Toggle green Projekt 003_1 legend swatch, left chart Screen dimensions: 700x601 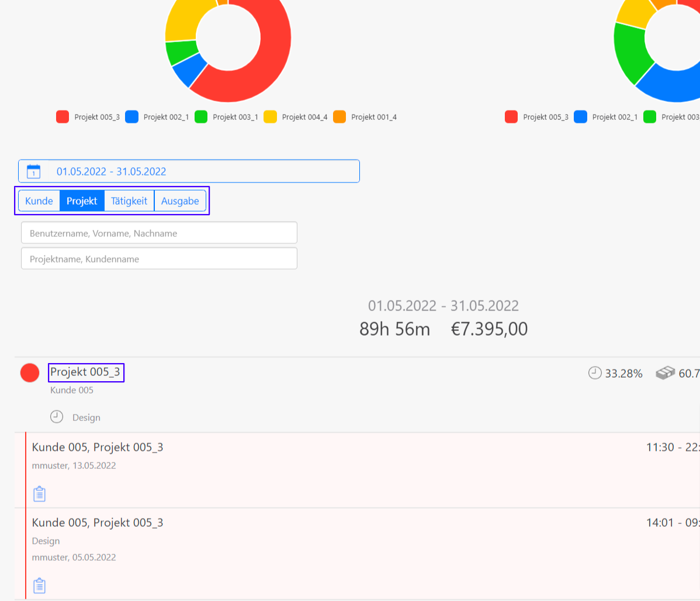pos(201,117)
